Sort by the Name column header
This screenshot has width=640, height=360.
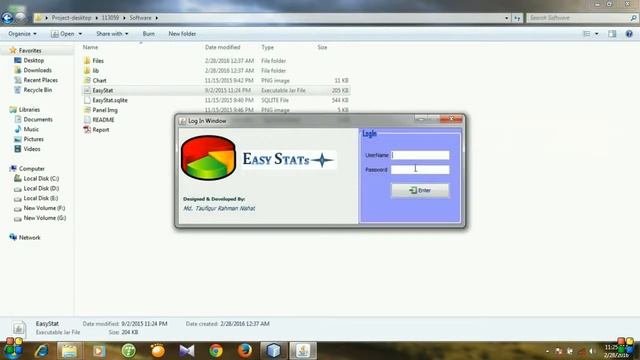coord(91,47)
